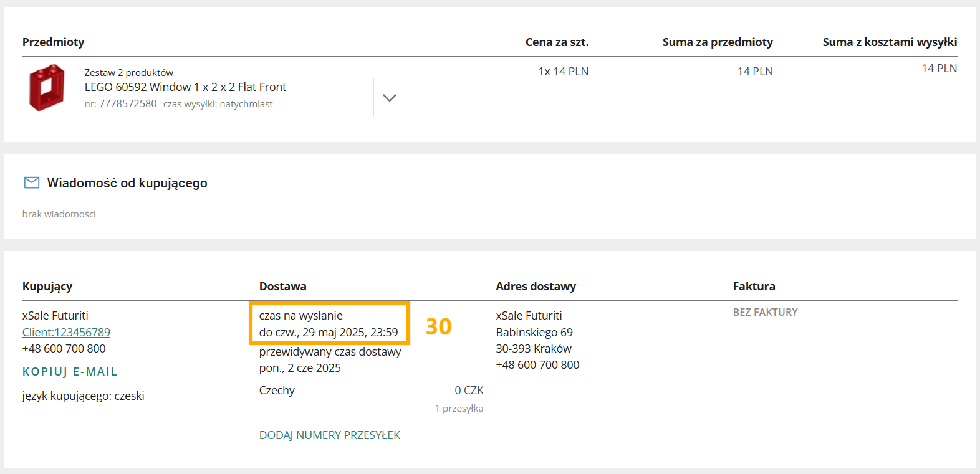Click "przewidywany czas dostawy" underlined label
Viewport: 980px width, 474px height.
coord(330,352)
